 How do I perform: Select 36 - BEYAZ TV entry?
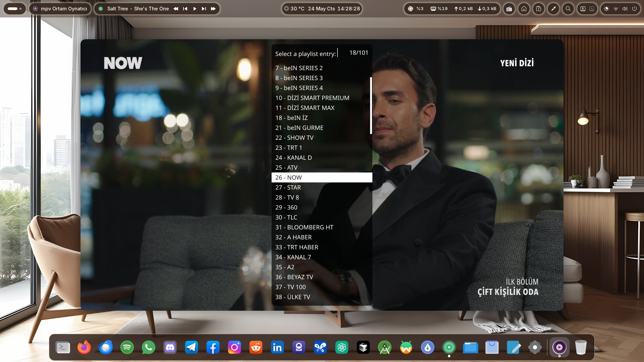[x=322, y=277]
